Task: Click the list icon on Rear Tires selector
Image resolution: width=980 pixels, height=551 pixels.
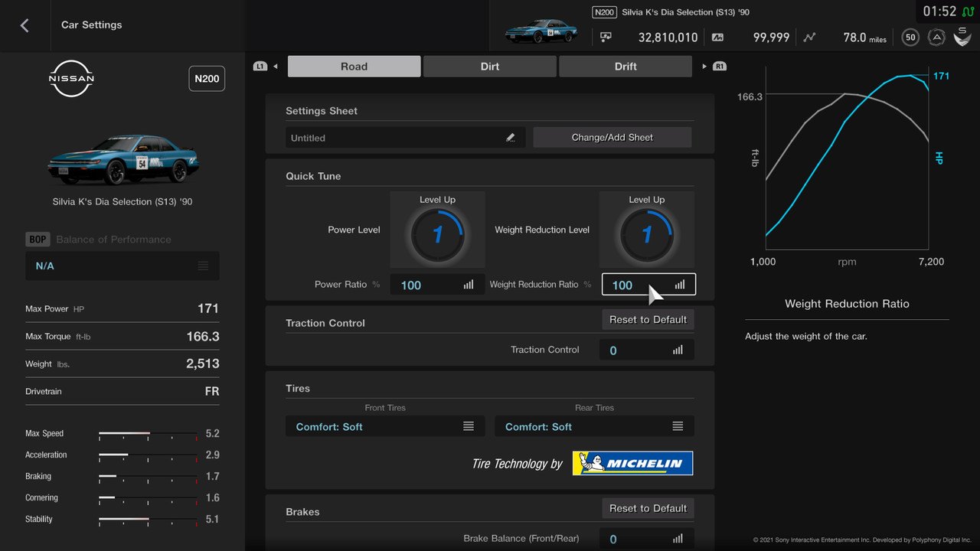Action: click(678, 426)
